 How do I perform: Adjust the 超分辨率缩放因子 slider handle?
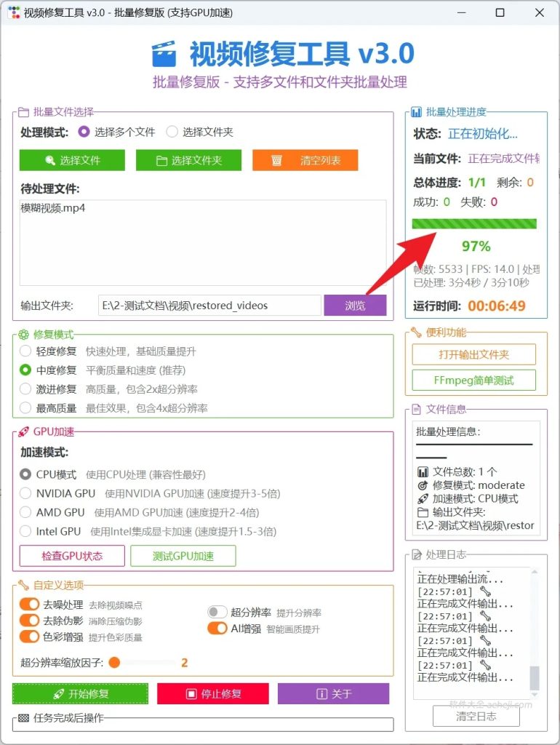114,662
